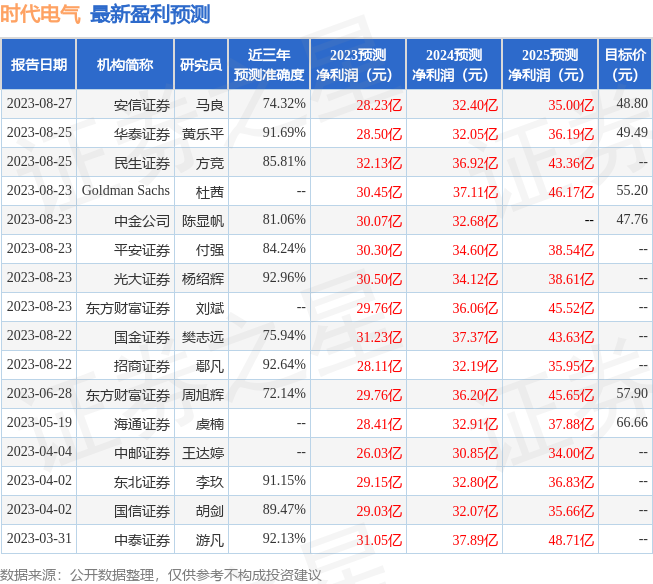Viewport: 653px width, 584px height.
Task: Click target price 57.90
Action: pyautogui.click(x=632, y=394)
